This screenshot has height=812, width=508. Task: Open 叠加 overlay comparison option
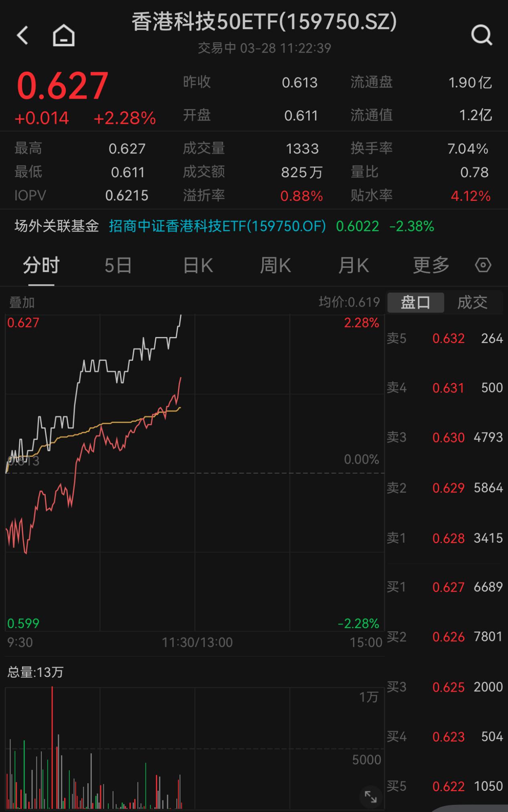(22, 303)
